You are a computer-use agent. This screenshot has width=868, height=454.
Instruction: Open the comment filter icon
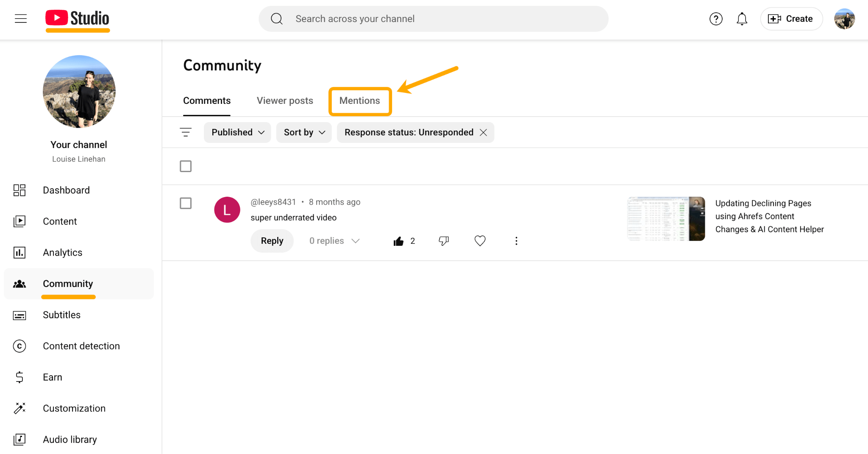point(186,132)
